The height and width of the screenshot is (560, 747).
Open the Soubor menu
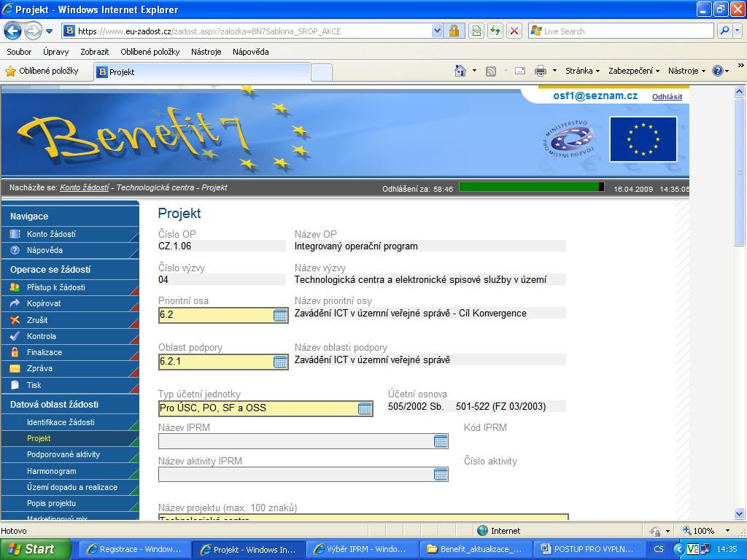click(19, 52)
